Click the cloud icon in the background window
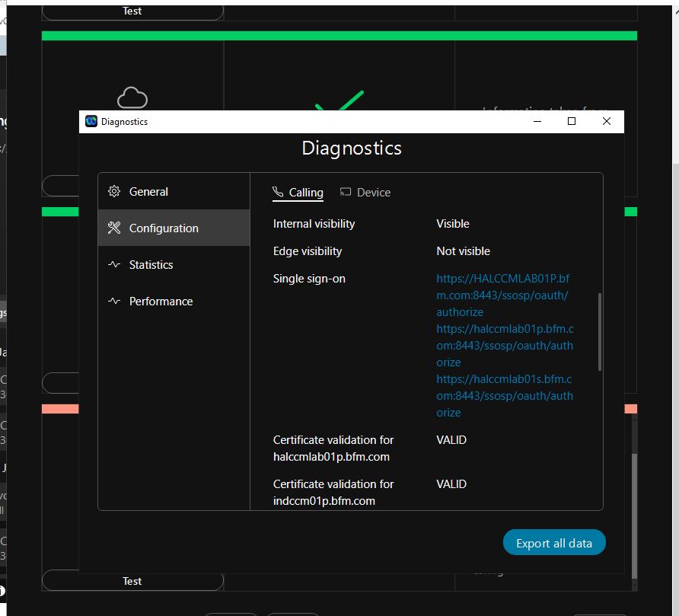Image resolution: width=679 pixels, height=616 pixels. [x=132, y=97]
